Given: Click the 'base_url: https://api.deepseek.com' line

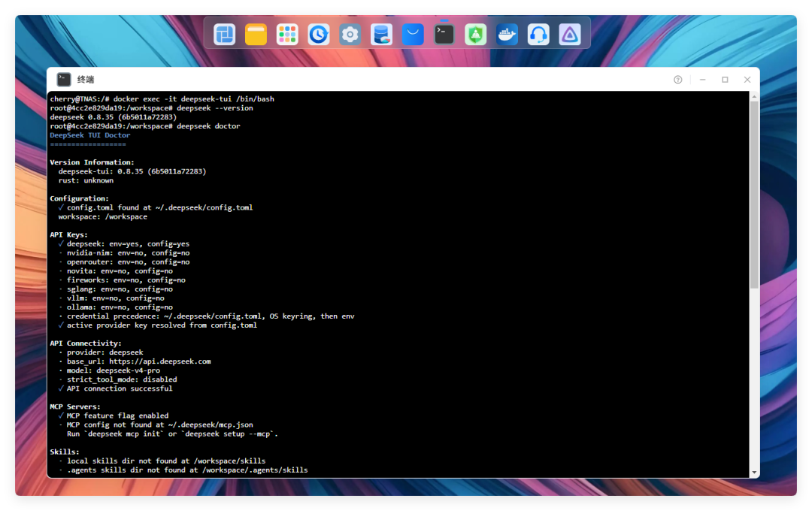Looking at the screenshot, I should [x=135, y=361].
